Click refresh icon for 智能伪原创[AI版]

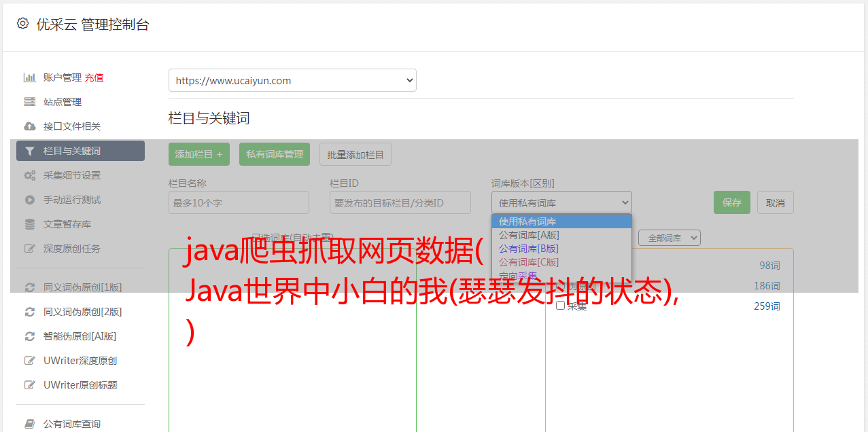click(29, 336)
